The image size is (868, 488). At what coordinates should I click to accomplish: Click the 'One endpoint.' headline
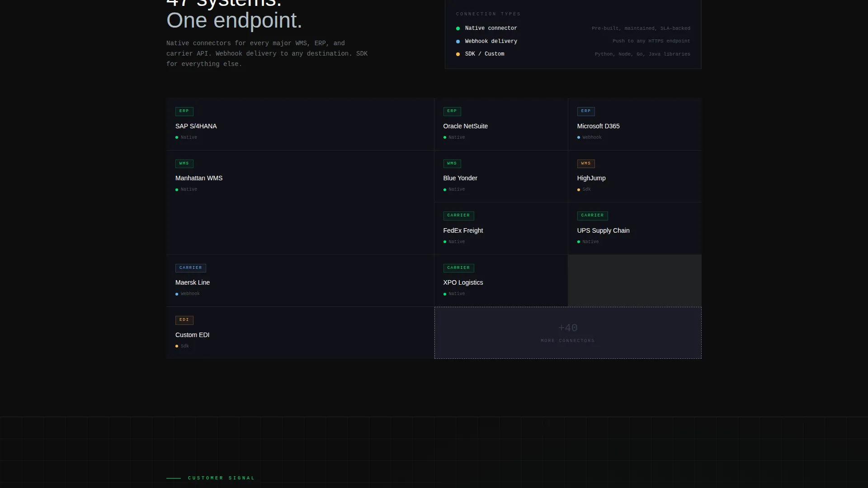click(234, 21)
